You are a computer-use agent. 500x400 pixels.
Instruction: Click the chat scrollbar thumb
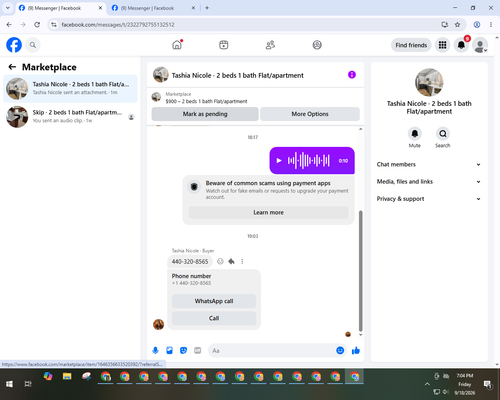coord(360,271)
